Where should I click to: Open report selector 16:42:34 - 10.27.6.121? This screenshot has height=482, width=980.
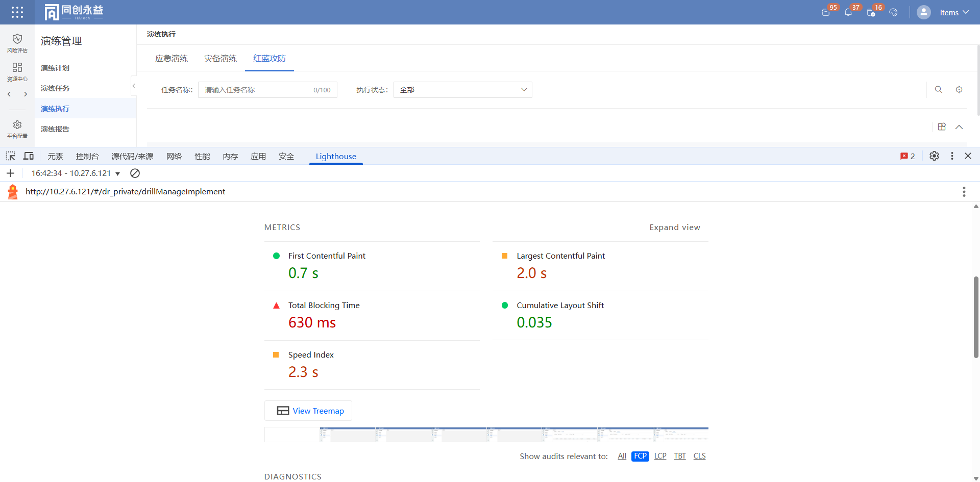click(76, 173)
